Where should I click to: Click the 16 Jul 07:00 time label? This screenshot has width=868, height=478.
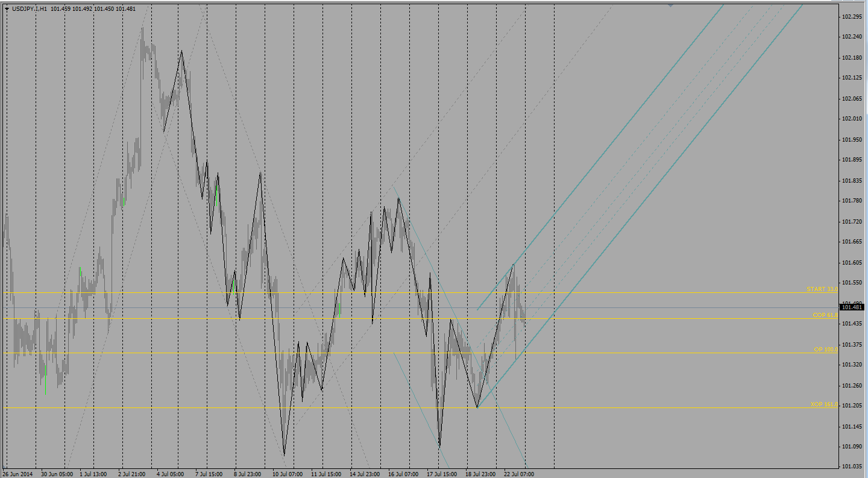pyautogui.click(x=403, y=474)
